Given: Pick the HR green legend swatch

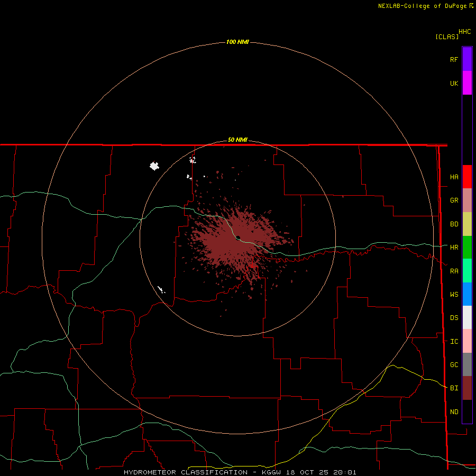Looking at the screenshot, I should [467, 248].
